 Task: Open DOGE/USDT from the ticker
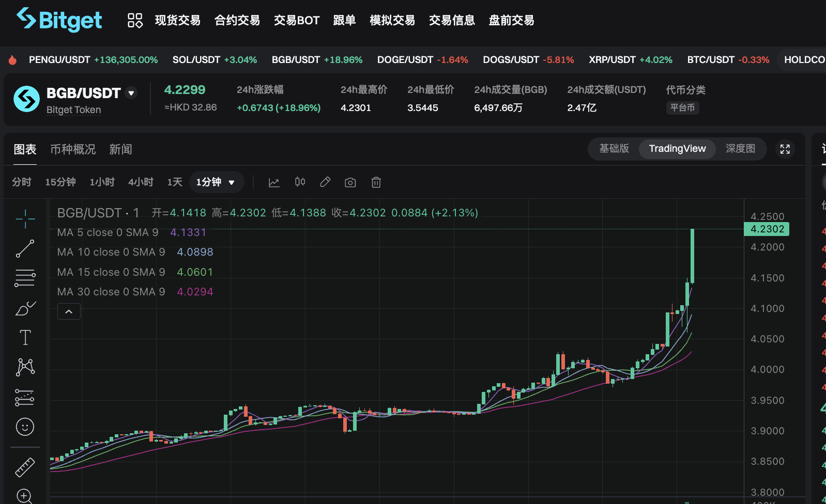click(x=422, y=60)
